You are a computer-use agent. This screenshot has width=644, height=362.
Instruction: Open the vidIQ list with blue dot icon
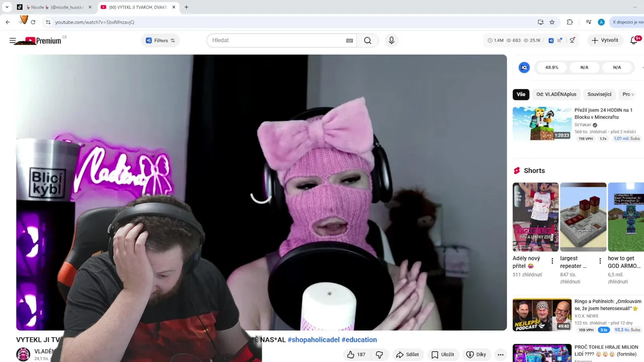click(x=559, y=40)
